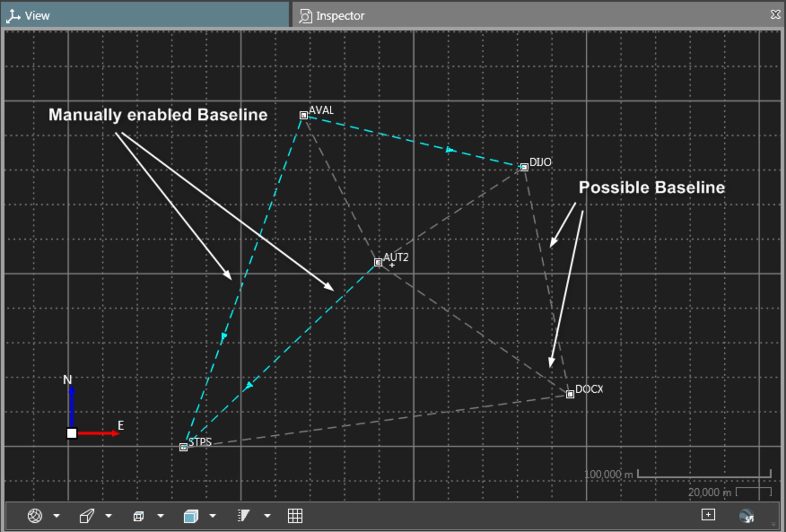The image size is (786, 532).
Task: Click the STPS station label
Action: pos(200,442)
